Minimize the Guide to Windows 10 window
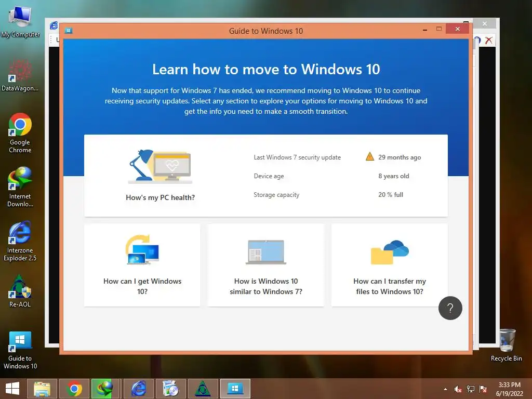The height and width of the screenshot is (399, 532). 425,30
